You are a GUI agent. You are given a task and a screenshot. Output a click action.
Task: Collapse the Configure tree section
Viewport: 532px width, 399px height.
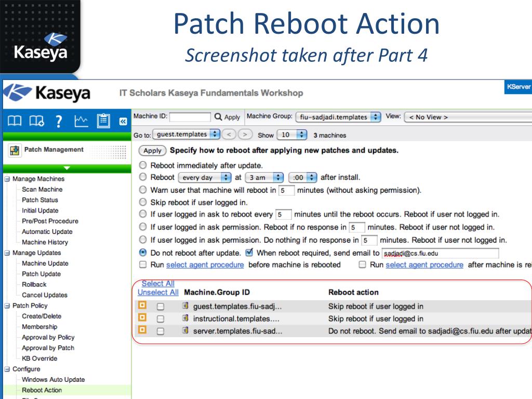click(7, 369)
